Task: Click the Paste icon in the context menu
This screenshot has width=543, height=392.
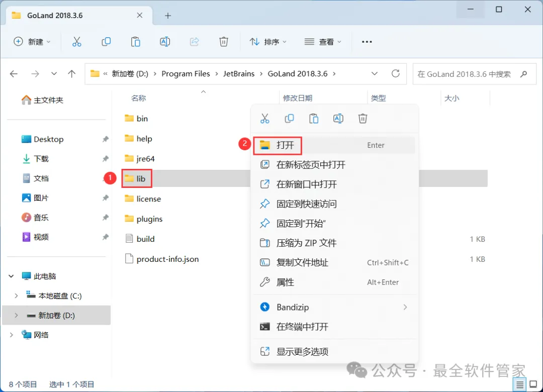Action: pyautogui.click(x=314, y=119)
